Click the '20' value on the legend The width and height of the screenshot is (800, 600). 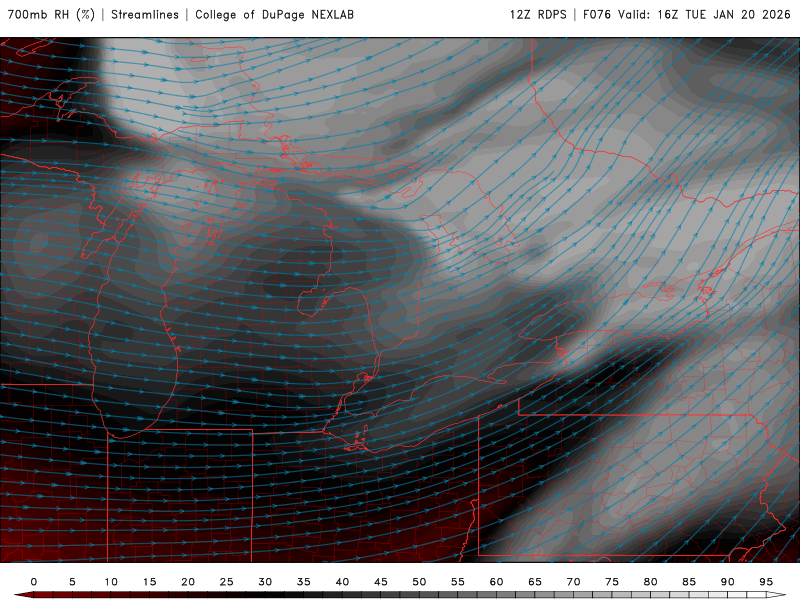[188, 582]
